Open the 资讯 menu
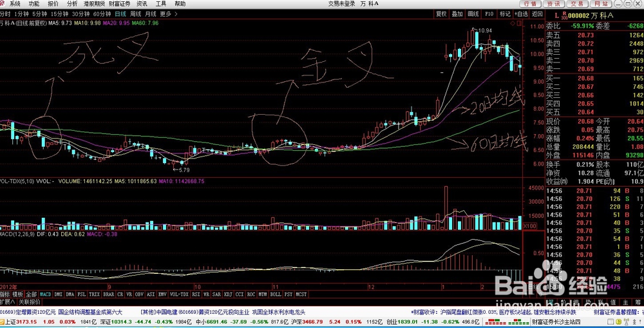Screen dimensions: 644x328 (x=142, y=4)
